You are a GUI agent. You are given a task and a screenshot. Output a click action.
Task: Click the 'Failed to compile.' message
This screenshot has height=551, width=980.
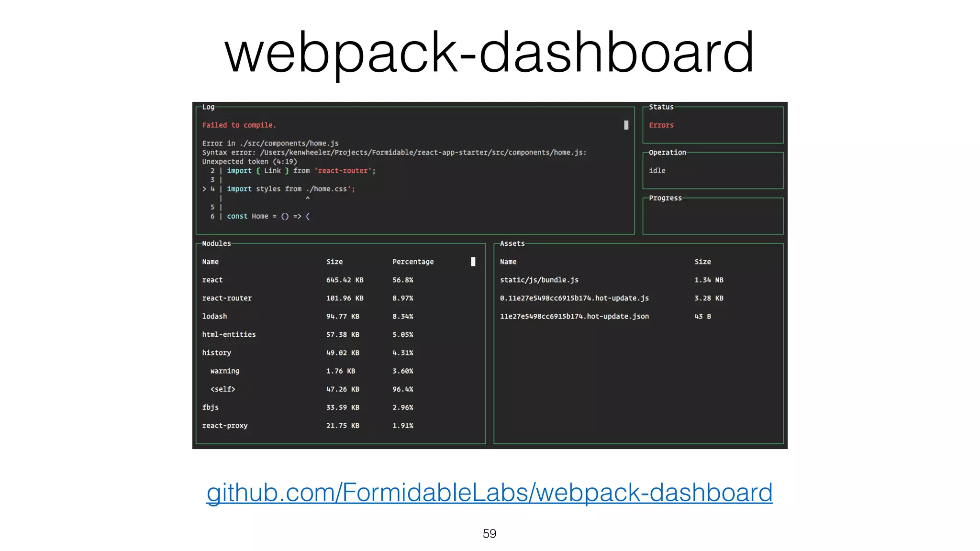coord(239,125)
